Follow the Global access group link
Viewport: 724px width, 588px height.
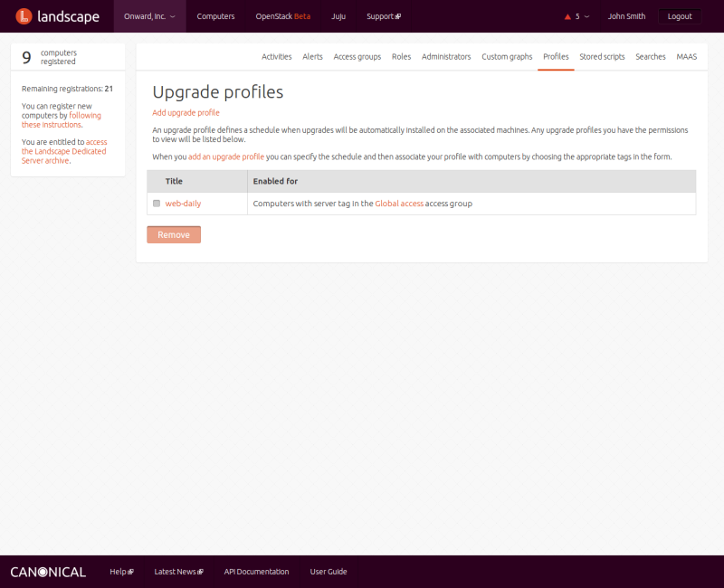click(399, 204)
